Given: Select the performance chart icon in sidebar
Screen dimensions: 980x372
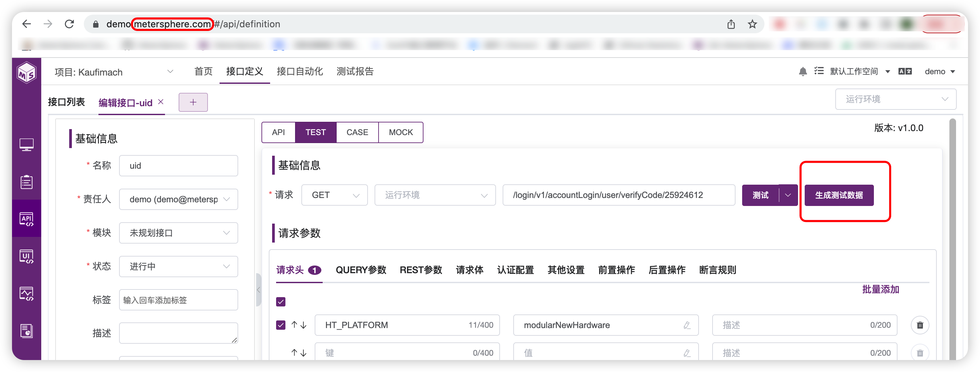Looking at the screenshot, I should pos(26,293).
